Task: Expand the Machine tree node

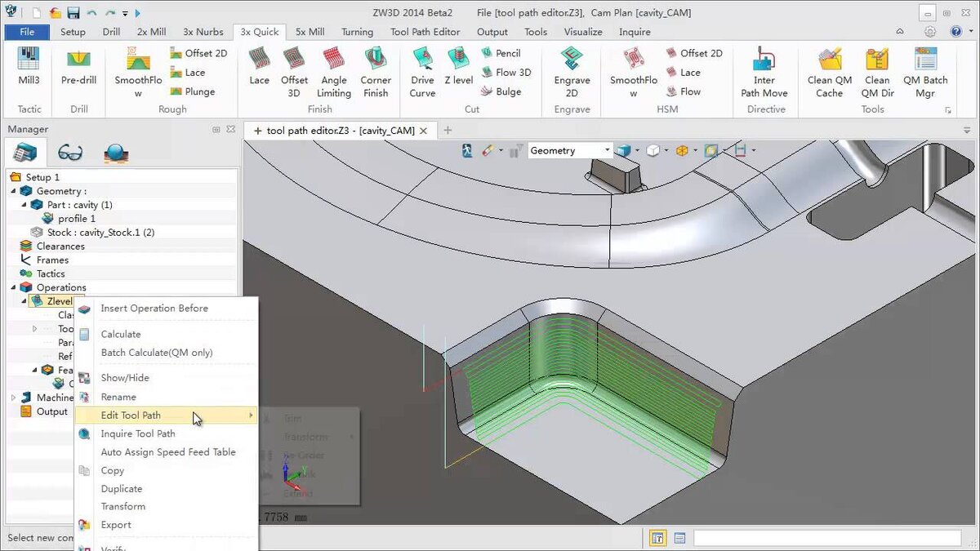Action: [14, 398]
